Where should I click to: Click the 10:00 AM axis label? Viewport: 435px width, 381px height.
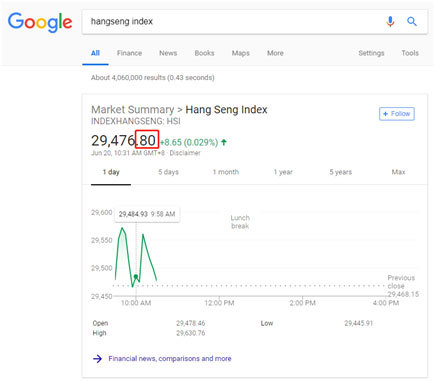click(136, 303)
